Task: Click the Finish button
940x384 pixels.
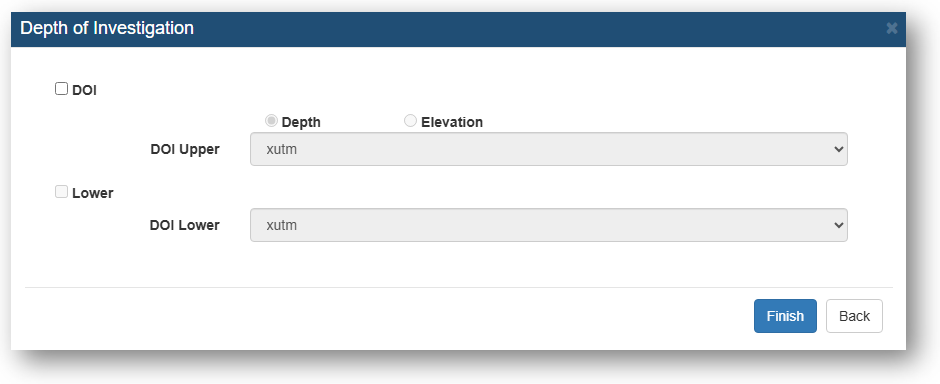Action: click(x=785, y=316)
